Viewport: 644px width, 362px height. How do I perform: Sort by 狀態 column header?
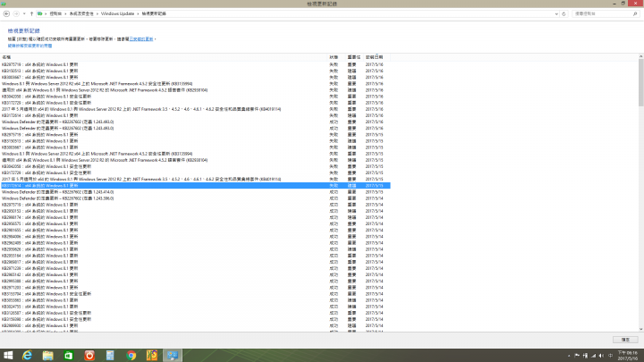(x=337, y=57)
